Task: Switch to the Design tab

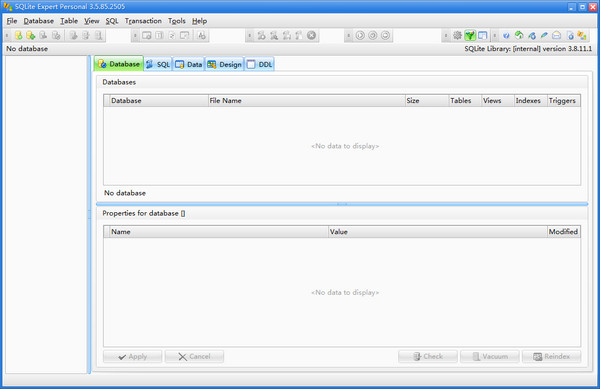Action: [225, 65]
